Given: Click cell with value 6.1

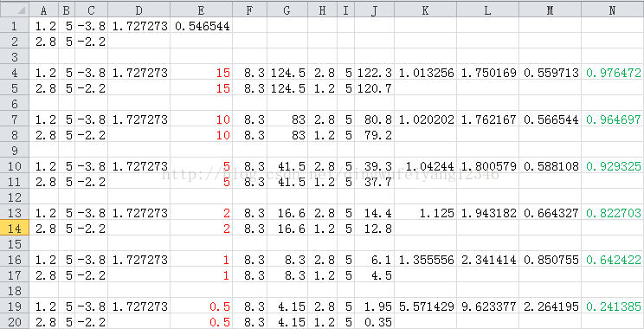Looking at the screenshot, I should (374, 259).
